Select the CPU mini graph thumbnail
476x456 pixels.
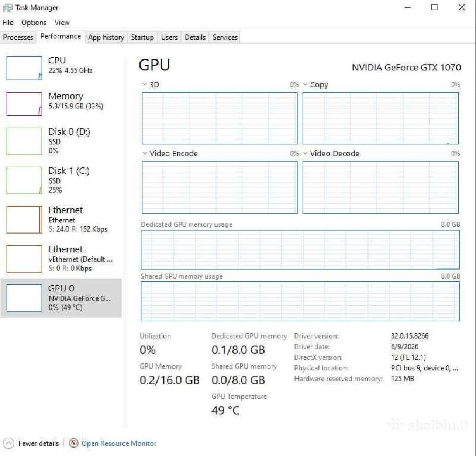click(24, 68)
